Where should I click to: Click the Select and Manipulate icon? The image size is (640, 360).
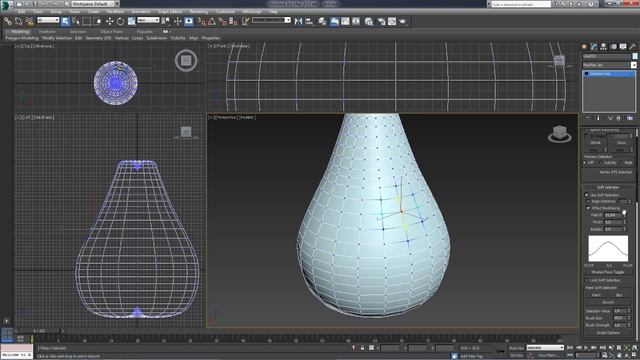click(x=178, y=21)
